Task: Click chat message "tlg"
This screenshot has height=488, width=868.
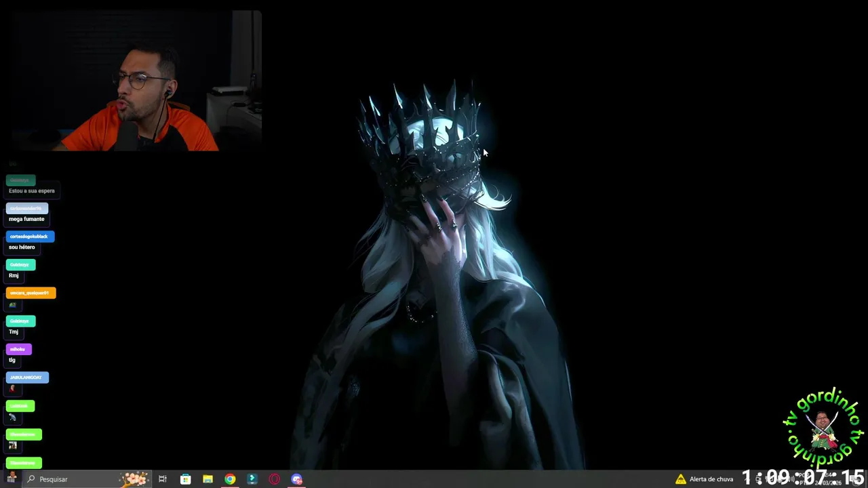Action: pos(12,361)
